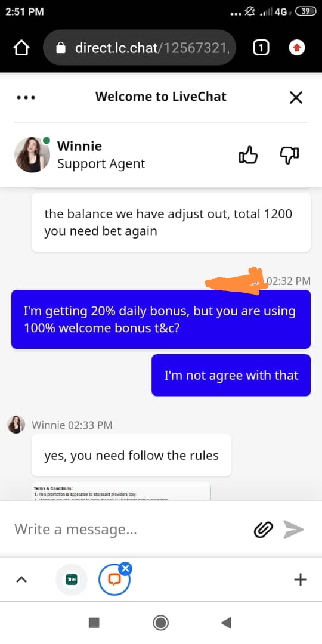The height and width of the screenshot is (644, 322).
Task: Close LiveChat tab via blue X badge
Action: (x=126, y=569)
